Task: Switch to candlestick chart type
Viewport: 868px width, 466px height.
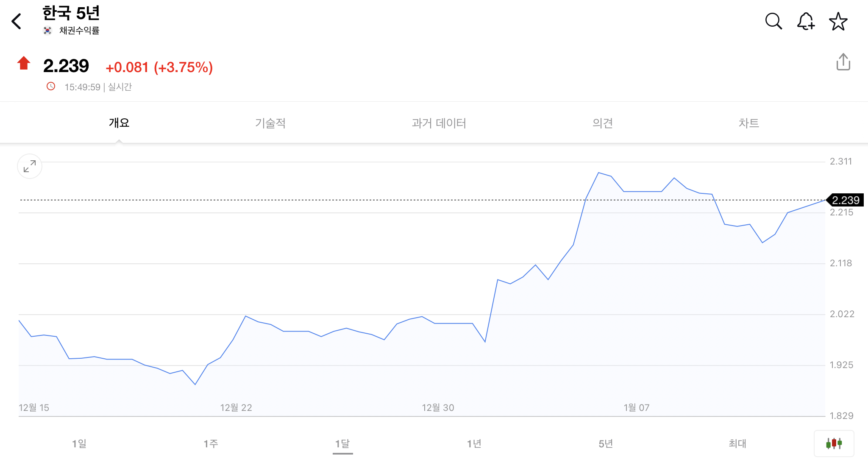Action: tap(834, 444)
